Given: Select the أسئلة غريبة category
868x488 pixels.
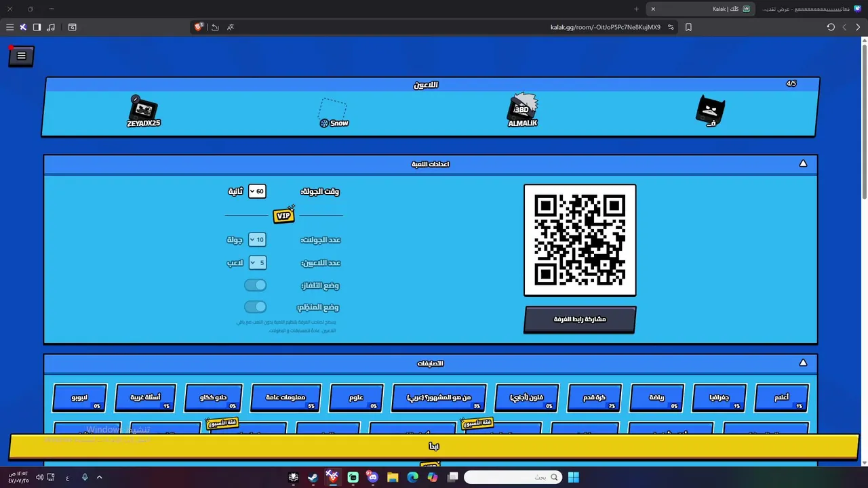Looking at the screenshot, I should click(145, 398).
